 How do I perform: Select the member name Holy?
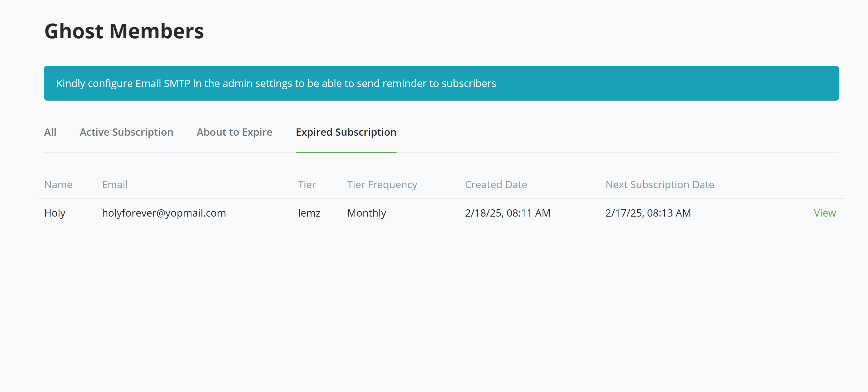pyautogui.click(x=55, y=213)
